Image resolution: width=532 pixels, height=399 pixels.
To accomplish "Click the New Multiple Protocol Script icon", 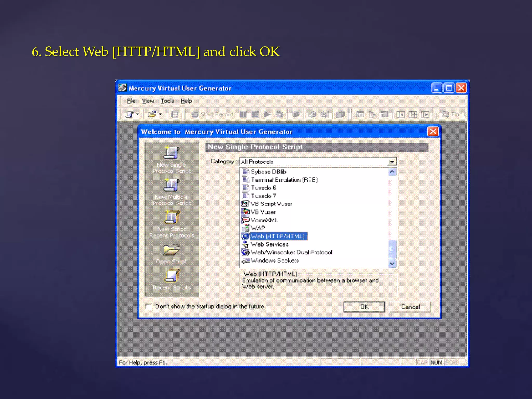I will tap(171, 185).
